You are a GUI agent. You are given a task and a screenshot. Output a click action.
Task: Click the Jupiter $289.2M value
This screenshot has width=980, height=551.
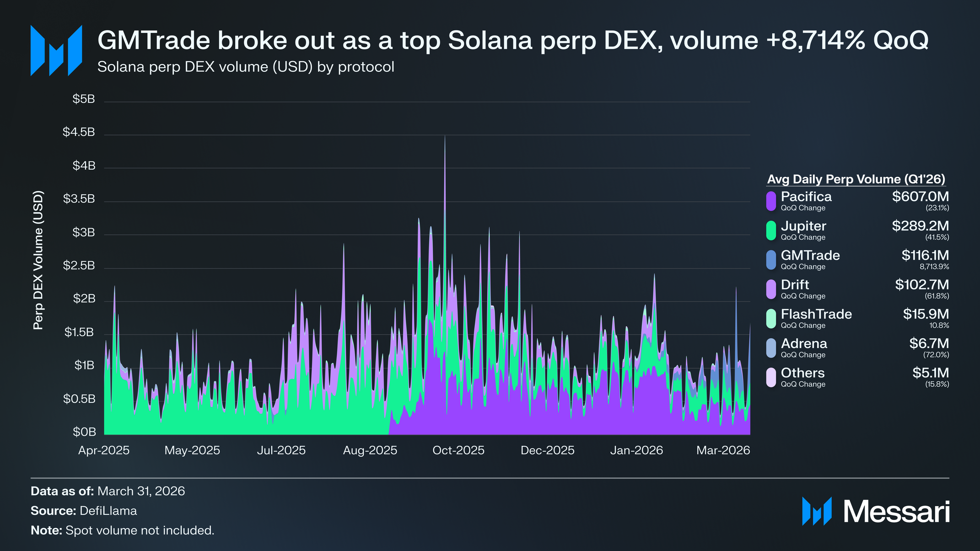(x=920, y=226)
